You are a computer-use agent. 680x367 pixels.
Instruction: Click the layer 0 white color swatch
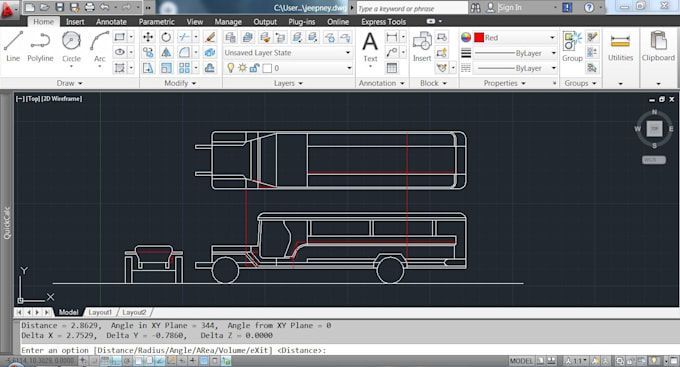click(x=267, y=68)
